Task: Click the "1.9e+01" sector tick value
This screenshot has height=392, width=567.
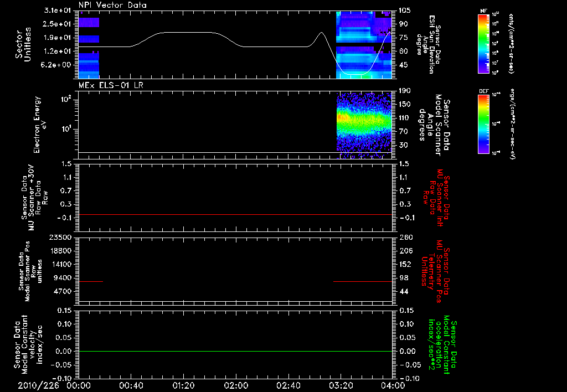Action: pos(58,38)
